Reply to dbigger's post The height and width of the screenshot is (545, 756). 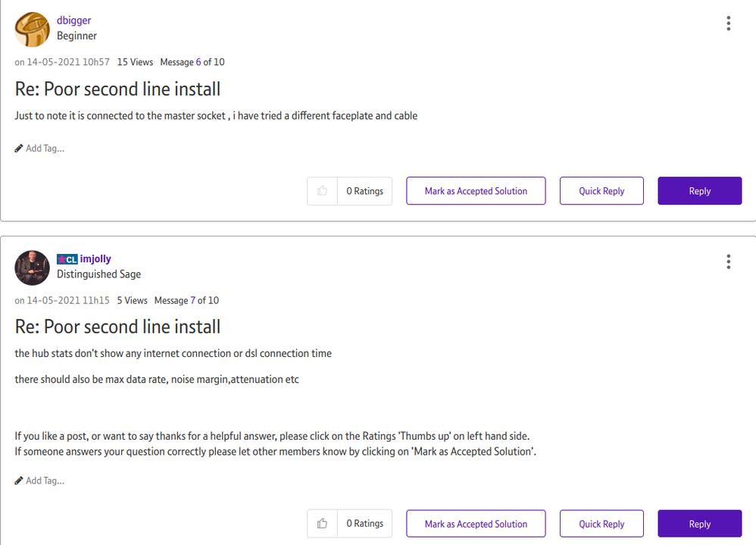click(699, 190)
